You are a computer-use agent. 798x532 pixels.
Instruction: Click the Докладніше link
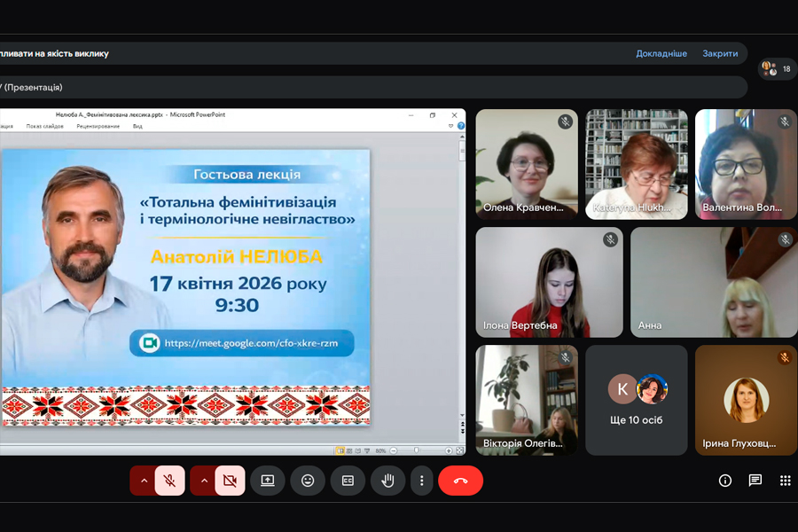tap(661, 53)
